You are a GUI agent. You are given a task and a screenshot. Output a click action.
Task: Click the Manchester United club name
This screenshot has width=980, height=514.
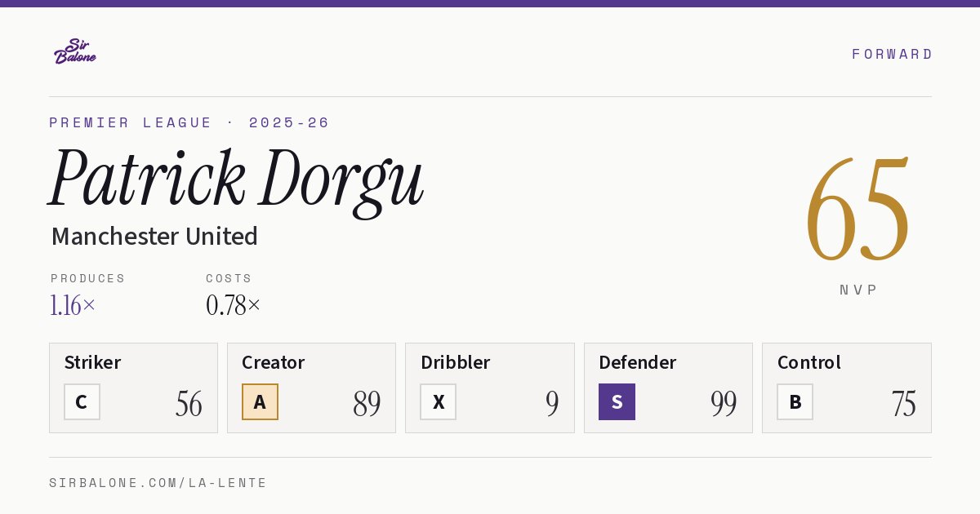coord(154,237)
